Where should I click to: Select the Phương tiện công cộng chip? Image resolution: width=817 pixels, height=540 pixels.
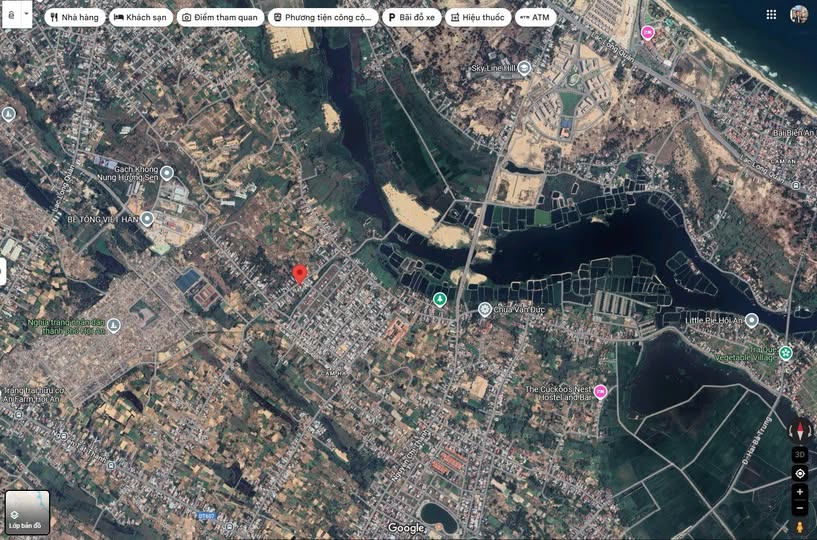(322, 17)
